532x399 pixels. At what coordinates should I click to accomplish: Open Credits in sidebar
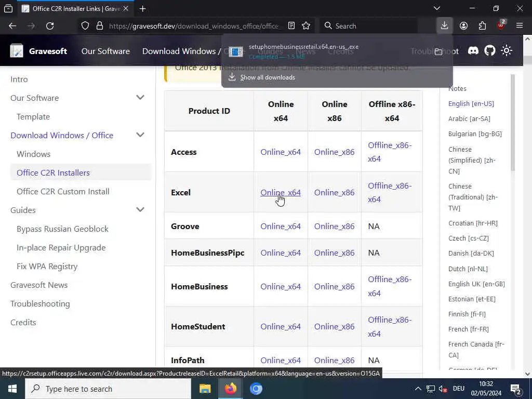23,322
